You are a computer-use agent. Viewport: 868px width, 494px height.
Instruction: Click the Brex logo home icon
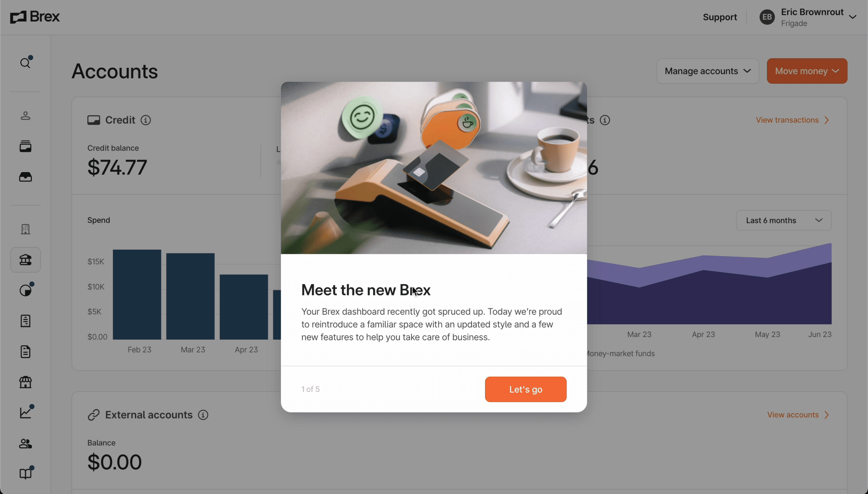click(x=34, y=17)
